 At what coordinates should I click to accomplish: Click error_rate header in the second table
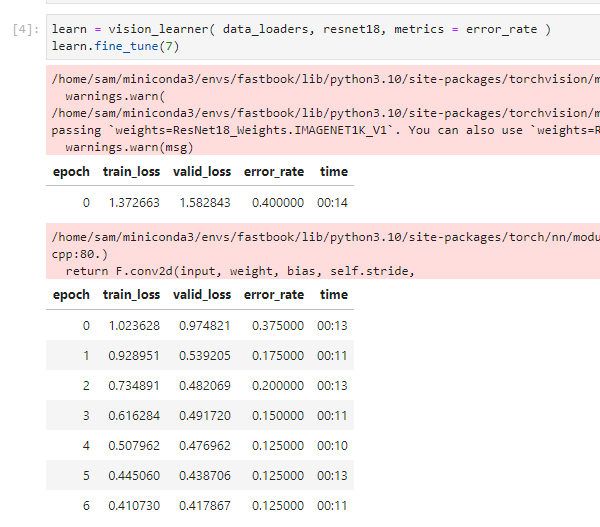273,295
